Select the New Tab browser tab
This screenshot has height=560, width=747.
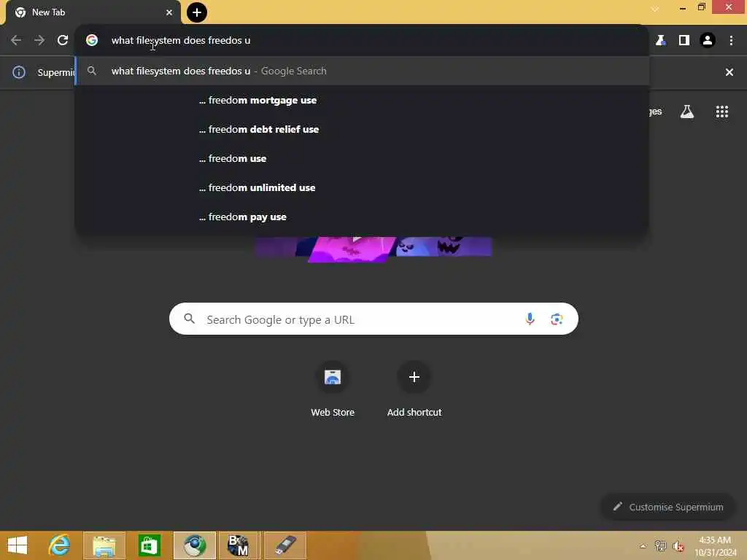point(93,12)
